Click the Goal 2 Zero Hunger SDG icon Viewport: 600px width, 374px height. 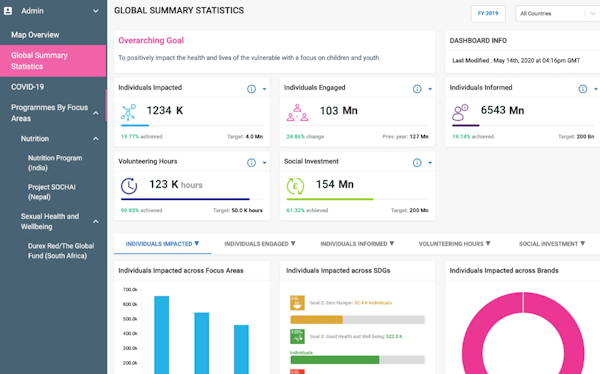click(x=297, y=303)
